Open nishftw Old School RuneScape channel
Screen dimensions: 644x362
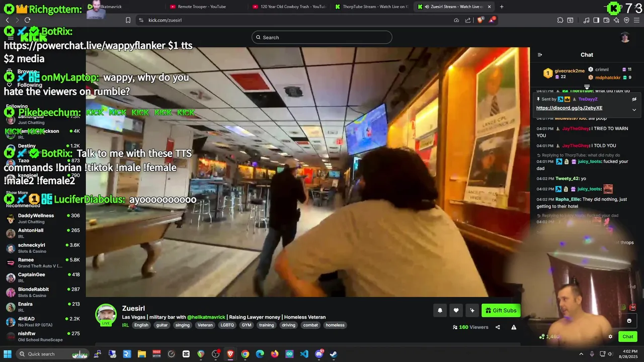point(43,336)
